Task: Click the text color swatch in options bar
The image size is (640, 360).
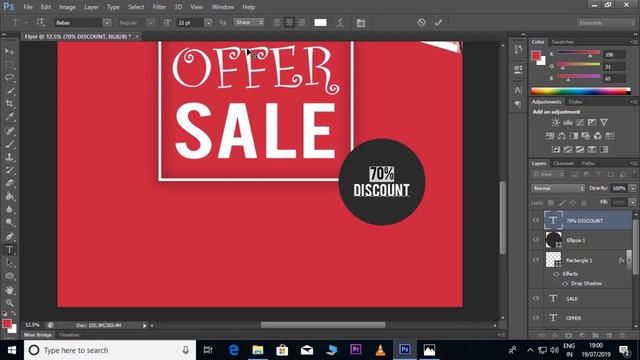Action: tap(320, 23)
